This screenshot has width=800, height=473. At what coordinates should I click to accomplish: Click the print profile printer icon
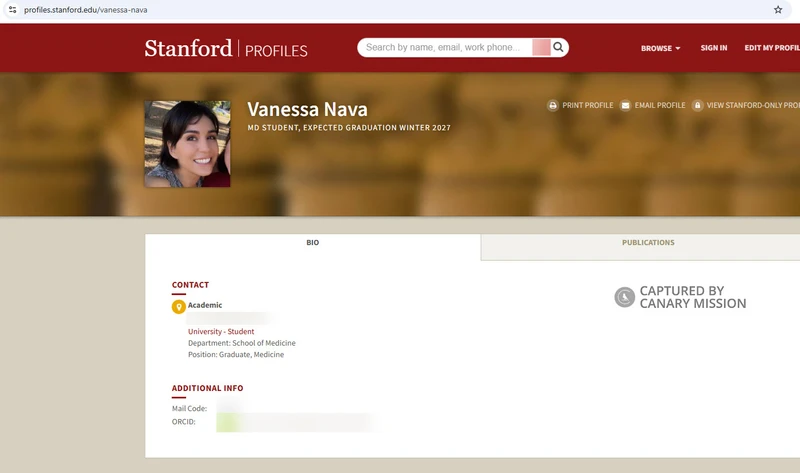(x=553, y=105)
